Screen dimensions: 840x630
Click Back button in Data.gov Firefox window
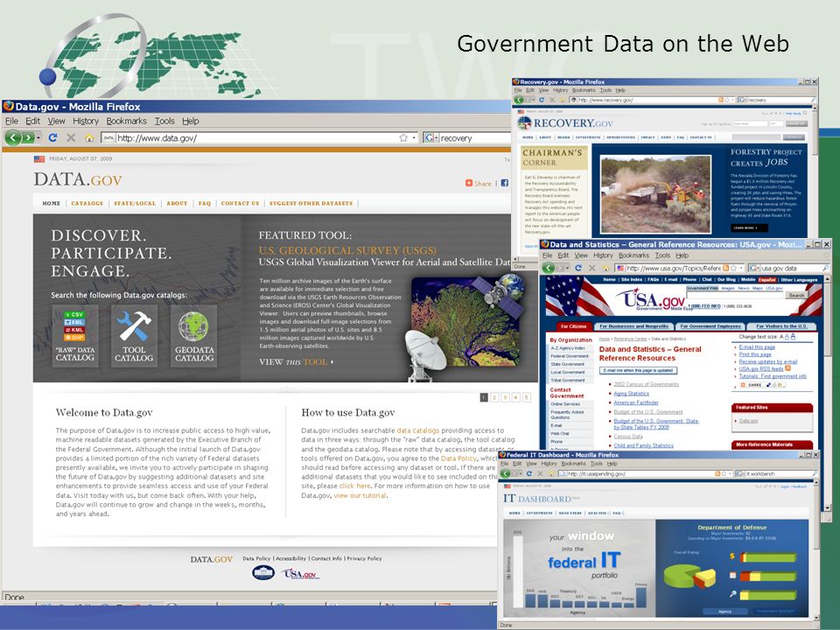click(x=13, y=137)
